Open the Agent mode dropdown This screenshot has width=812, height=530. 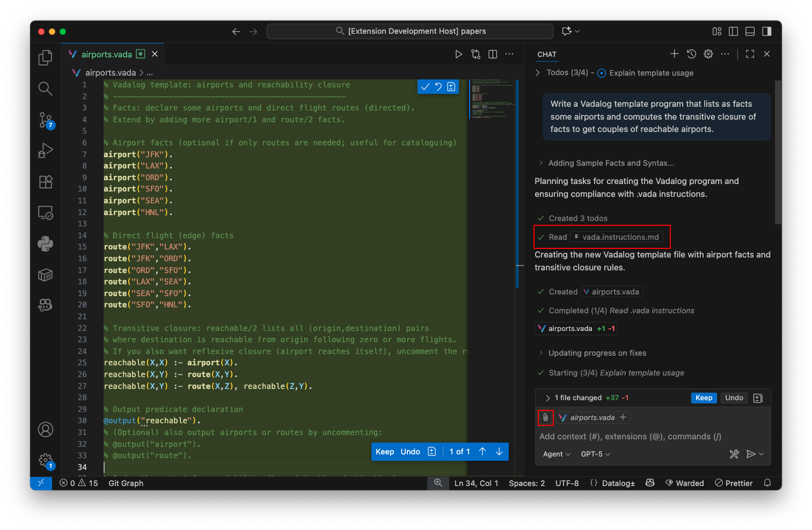pos(557,454)
